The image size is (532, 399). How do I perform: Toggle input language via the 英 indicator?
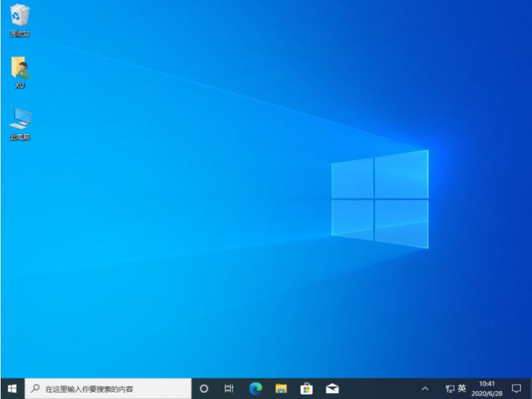click(462, 388)
